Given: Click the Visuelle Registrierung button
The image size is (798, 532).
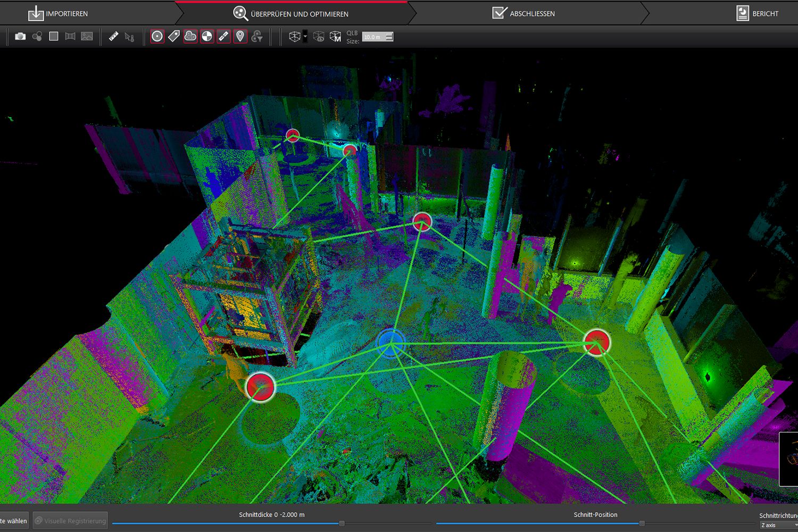Looking at the screenshot, I should pos(70,520).
